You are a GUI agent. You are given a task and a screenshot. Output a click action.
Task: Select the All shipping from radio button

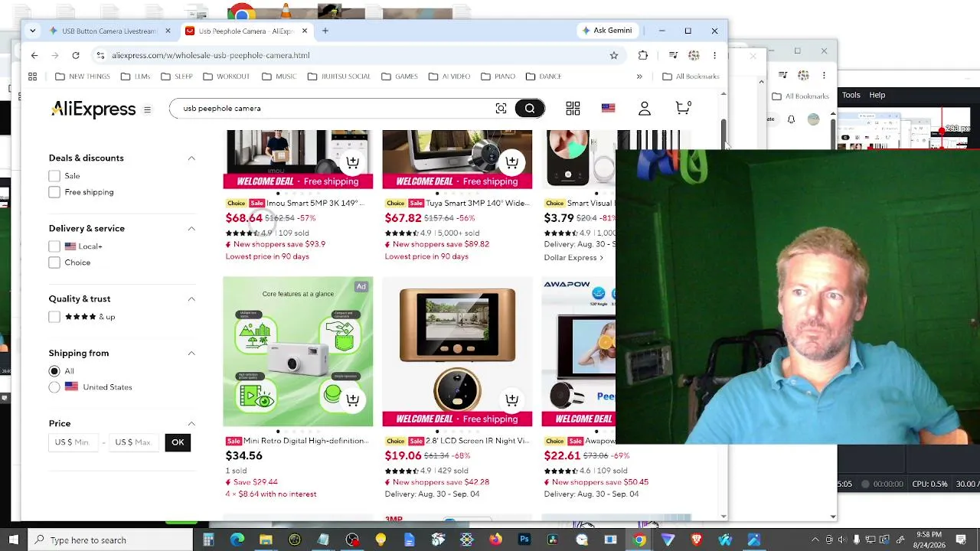pos(54,371)
